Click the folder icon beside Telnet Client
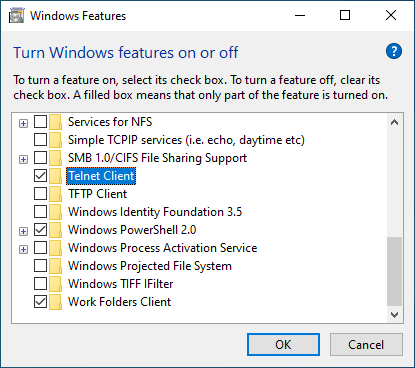 tap(55, 176)
